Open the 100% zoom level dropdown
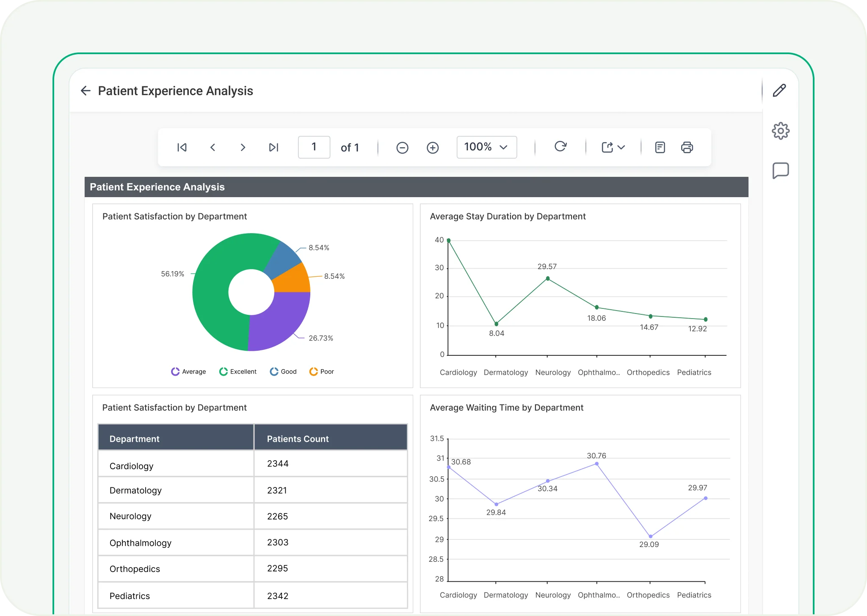The width and height of the screenshot is (867, 616). click(x=486, y=147)
